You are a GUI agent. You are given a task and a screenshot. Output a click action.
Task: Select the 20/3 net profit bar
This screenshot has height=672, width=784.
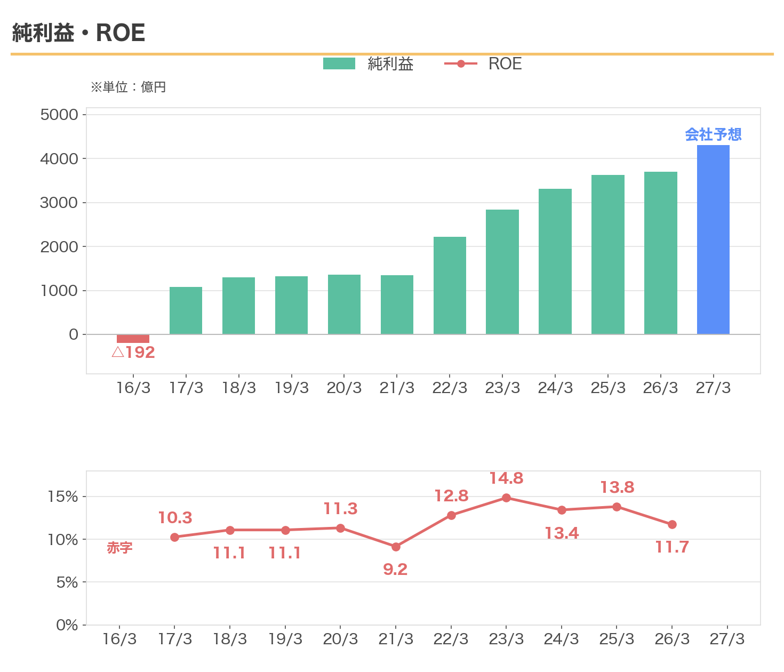(344, 305)
